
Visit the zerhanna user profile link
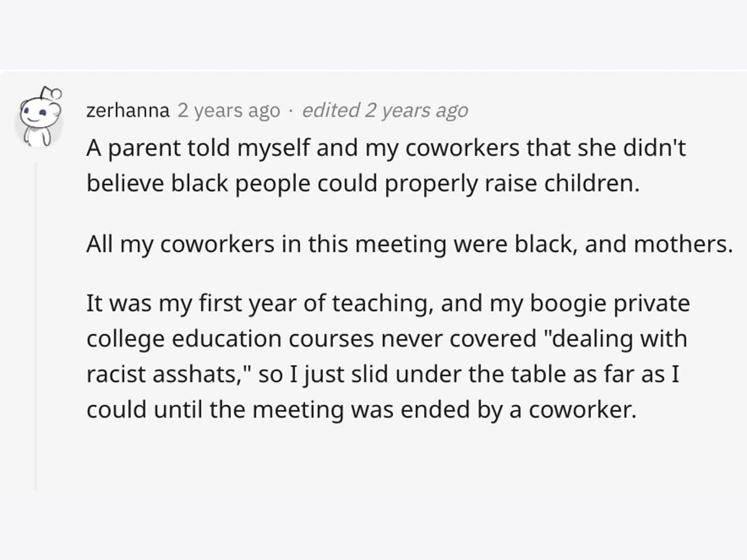click(128, 111)
